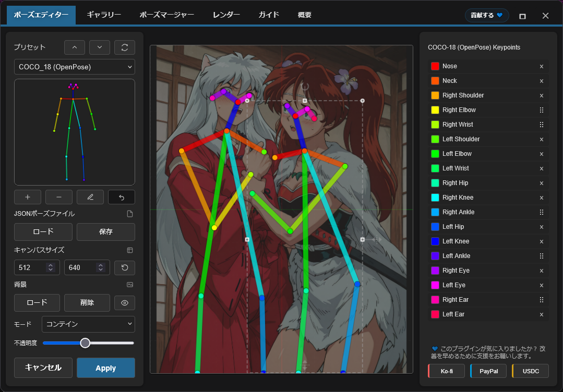
Task: Open the ギャラリー tab
Action: (x=104, y=15)
